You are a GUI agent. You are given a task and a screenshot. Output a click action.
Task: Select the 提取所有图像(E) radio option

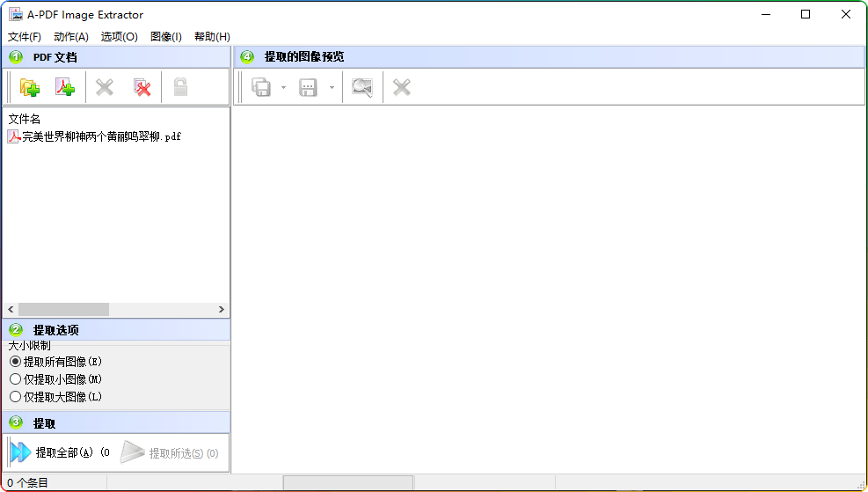pos(15,362)
